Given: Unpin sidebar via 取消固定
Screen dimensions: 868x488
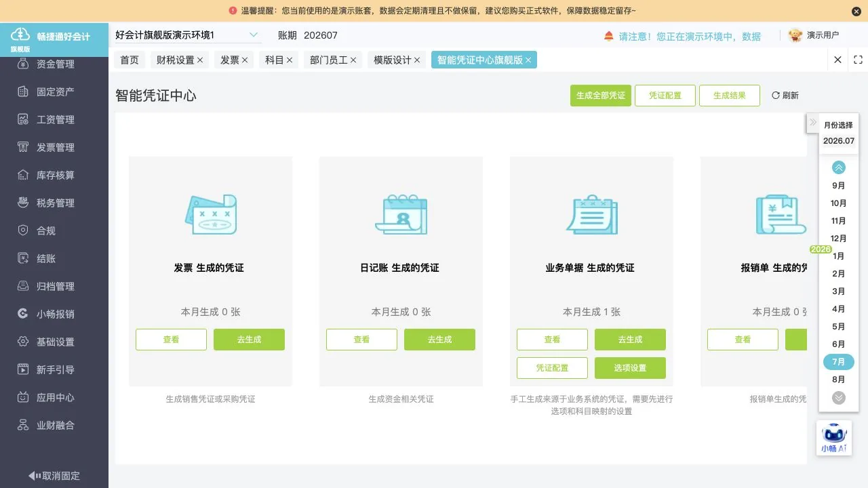Looking at the screenshot, I should pyautogui.click(x=54, y=476).
